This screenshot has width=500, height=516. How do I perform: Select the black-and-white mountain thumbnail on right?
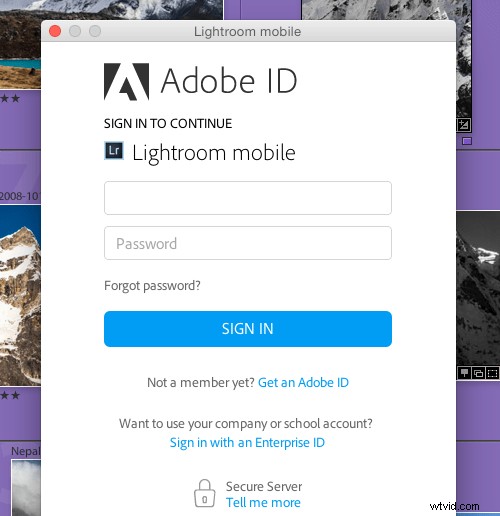[478, 288]
